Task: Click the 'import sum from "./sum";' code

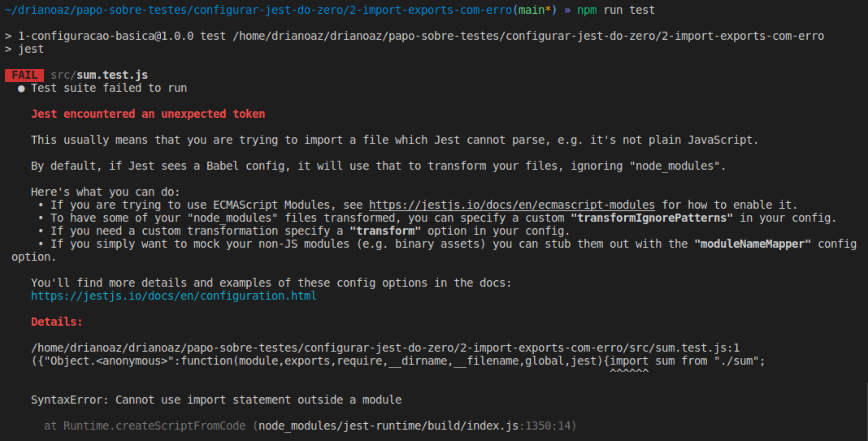Action: [688, 361]
